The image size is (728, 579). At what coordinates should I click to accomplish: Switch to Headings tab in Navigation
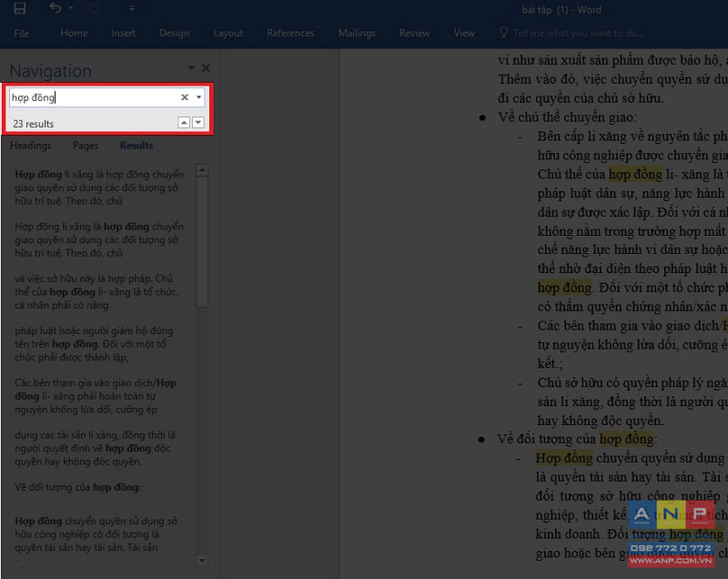31,146
